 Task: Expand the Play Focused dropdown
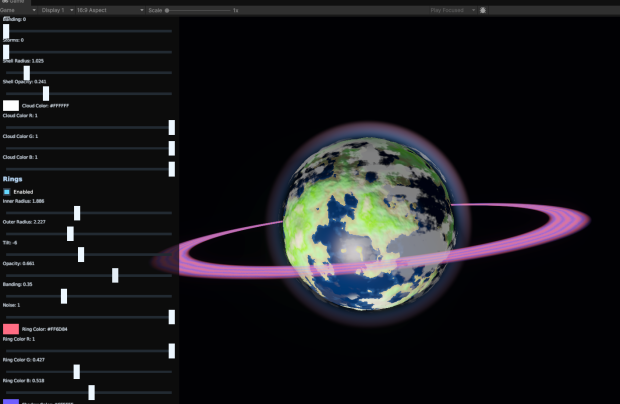pyautogui.click(x=452, y=10)
